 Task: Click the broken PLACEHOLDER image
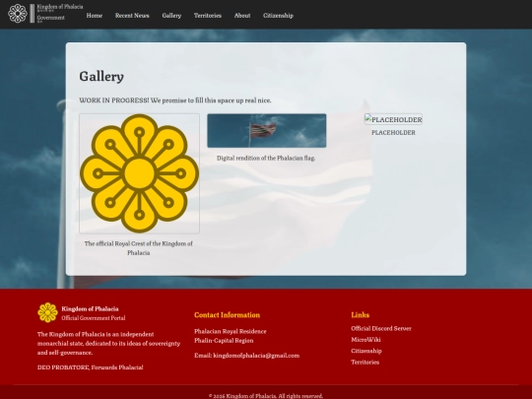(x=393, y=119)
